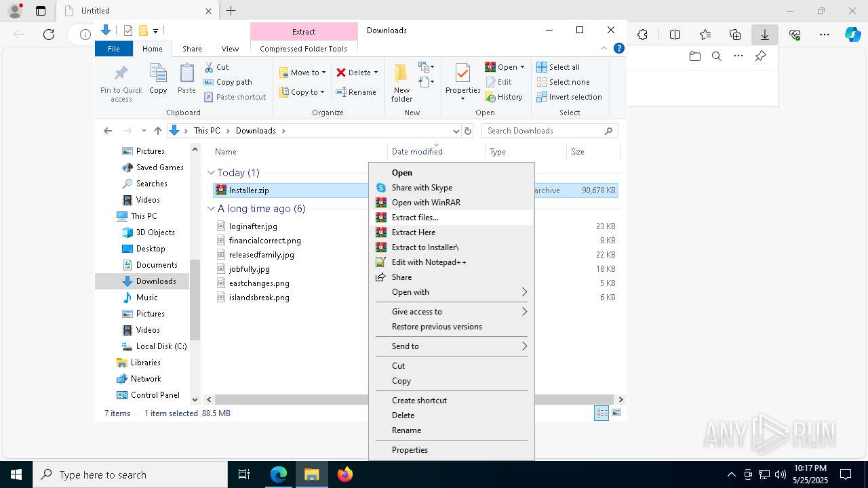Click Invert selection in ribbon
Viewport: 868px width, 488px height.
pos(569,97)
